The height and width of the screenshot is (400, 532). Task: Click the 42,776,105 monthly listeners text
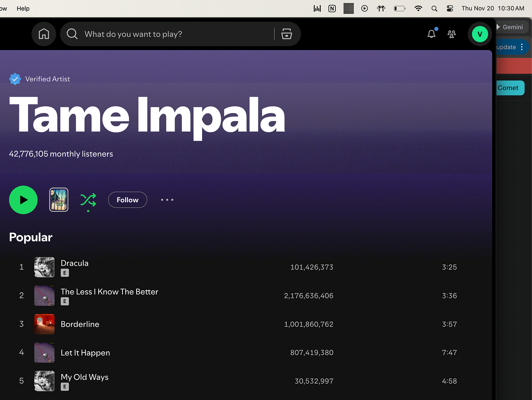61,154
